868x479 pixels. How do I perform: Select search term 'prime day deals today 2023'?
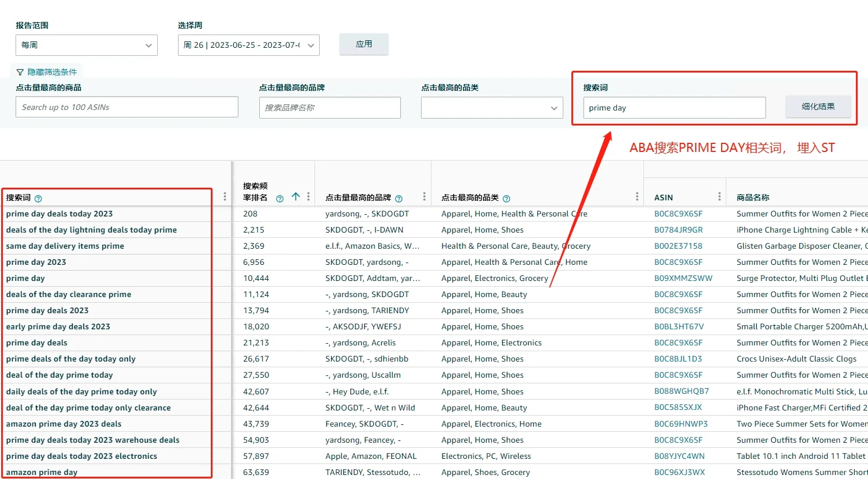59,214
